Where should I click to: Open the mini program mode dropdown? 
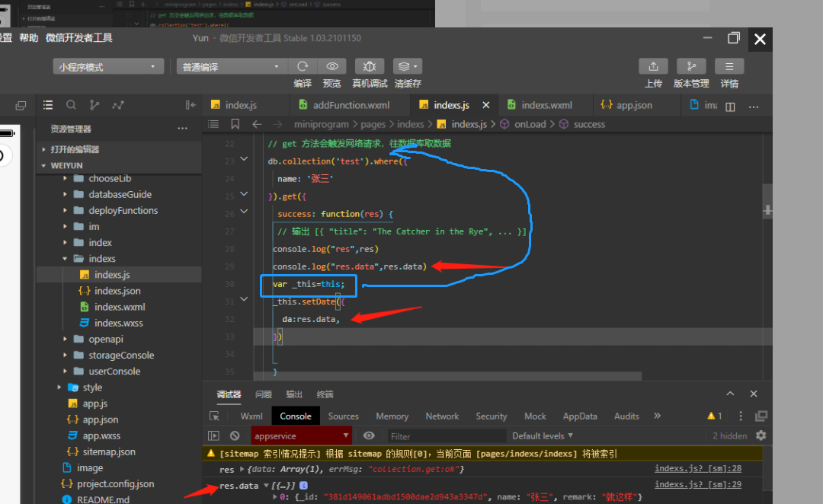tap(108, 66)
